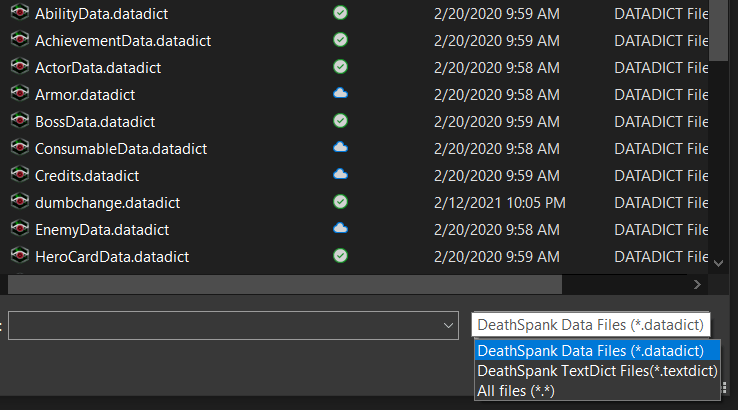Image resolution: width=738 pixels, height=410 pixels.
Task: Select the ConsumableData.datadict file name
Action: pos(120,148)
